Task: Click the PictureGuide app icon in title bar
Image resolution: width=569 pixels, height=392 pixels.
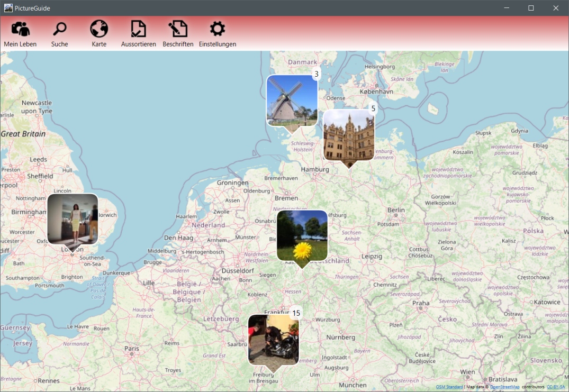Action: tap(8, 8)
